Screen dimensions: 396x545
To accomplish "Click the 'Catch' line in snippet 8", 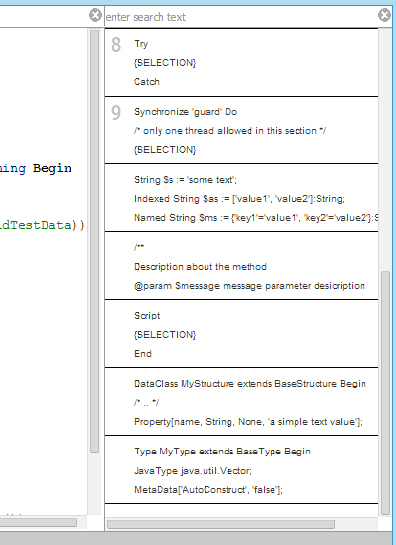I will click(147, 82).
